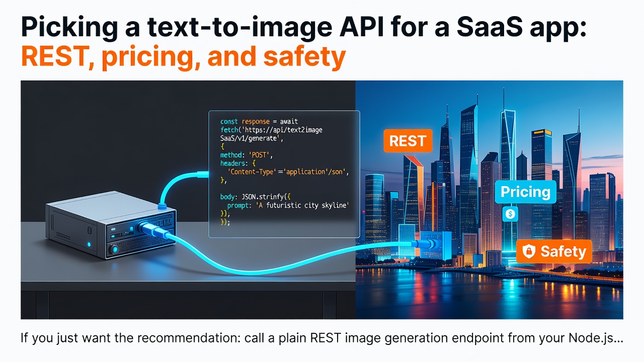Click the blue Pricing label badge
This screenshot has width=644, height=362.
(525, 192)
